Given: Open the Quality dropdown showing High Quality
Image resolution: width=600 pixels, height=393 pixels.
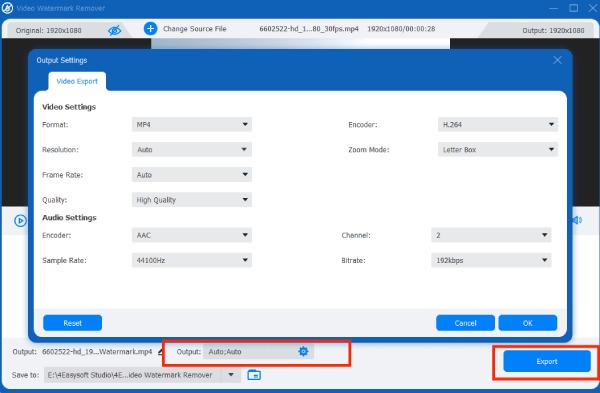Looking at the screenshot, I should pos(192,200).
